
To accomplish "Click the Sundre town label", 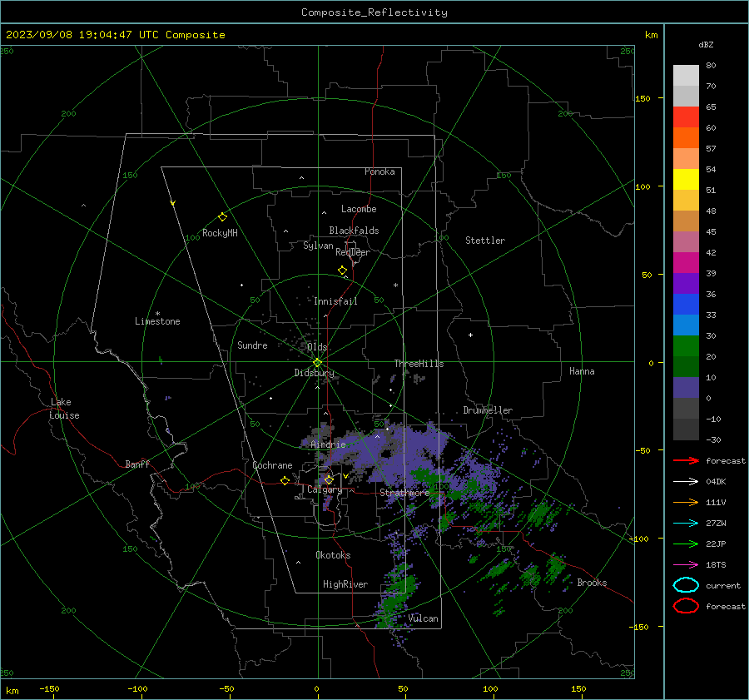I will pos(252,345).
